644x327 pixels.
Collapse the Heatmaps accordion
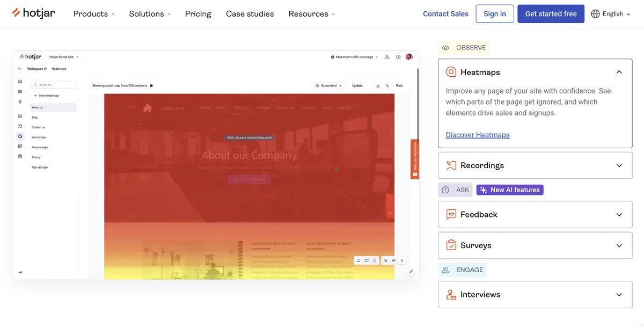pos(619,72)
